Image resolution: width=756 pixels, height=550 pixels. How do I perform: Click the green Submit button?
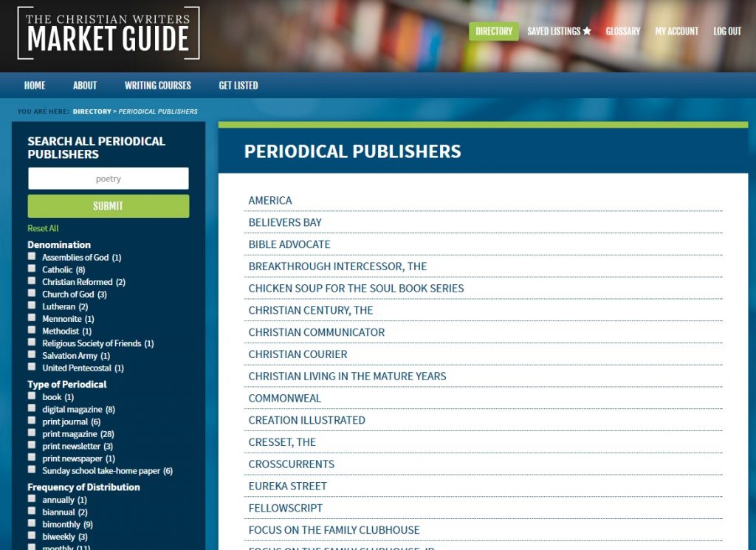109,206
